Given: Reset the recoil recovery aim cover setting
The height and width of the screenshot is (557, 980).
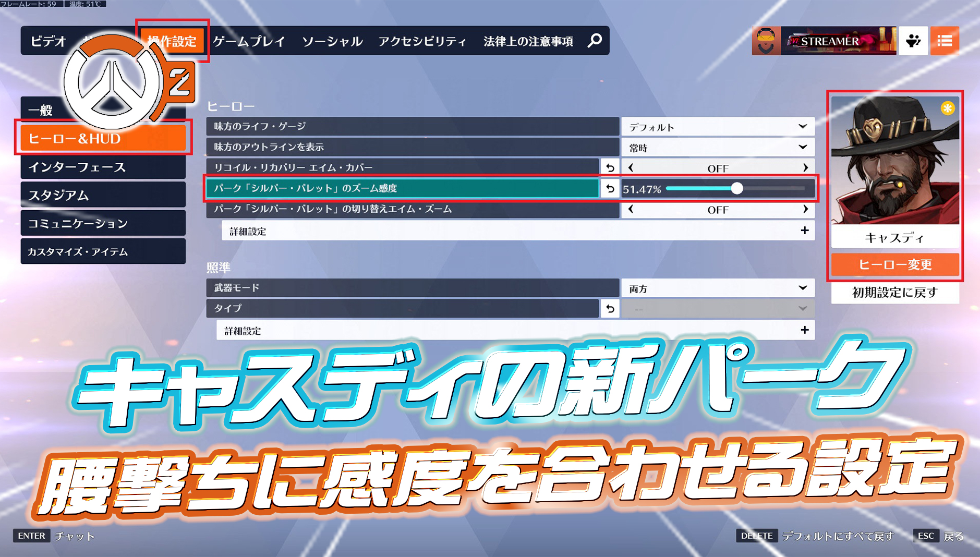Looking at the screenshot, I should click(609, 167).
